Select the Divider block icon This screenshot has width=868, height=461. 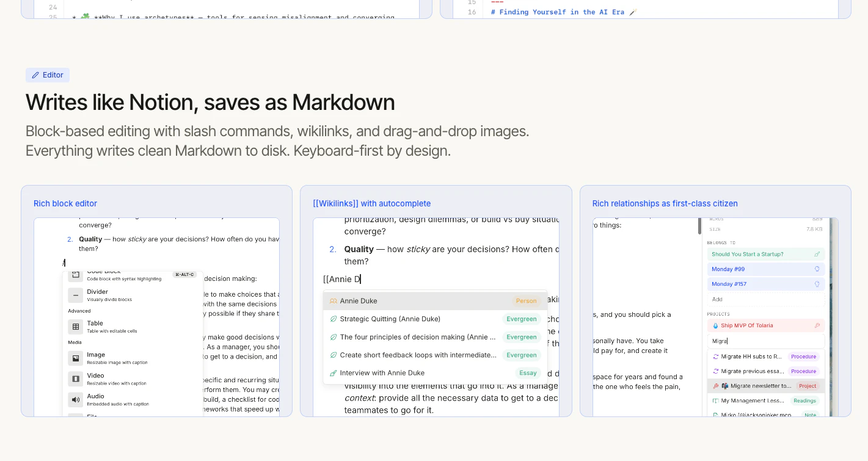pyautogui.click(x=75, y=296)
